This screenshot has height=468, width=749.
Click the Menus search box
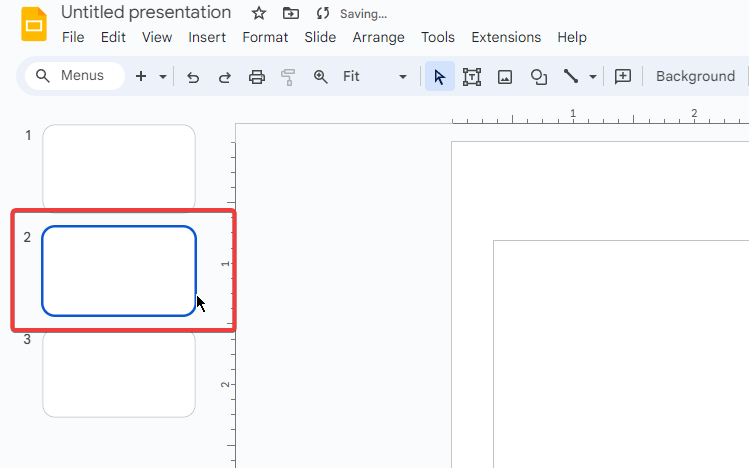point(75,76)
